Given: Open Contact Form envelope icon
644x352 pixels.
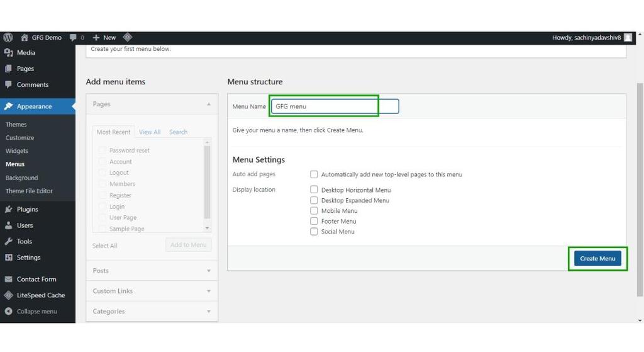Looking at the screenshot, I should [x=9, y=280].
